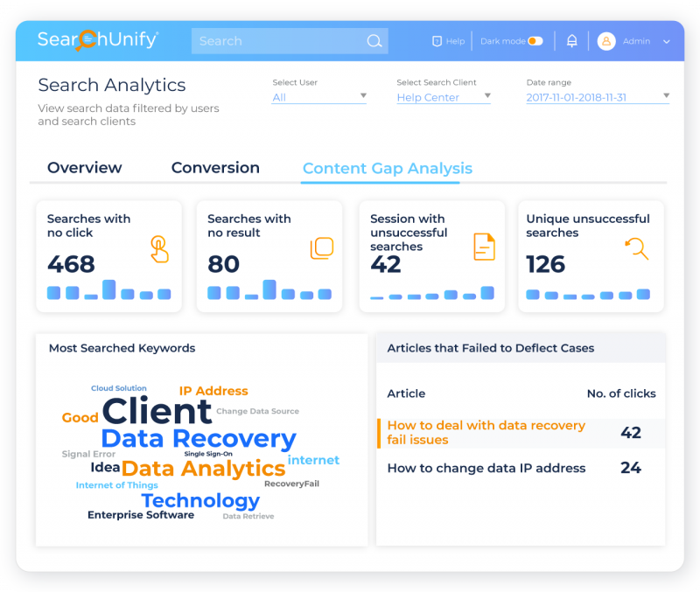Screen dimensions: 700x592
Task: Expand the Admin account menu chevron
Action: tap(667, 41)
